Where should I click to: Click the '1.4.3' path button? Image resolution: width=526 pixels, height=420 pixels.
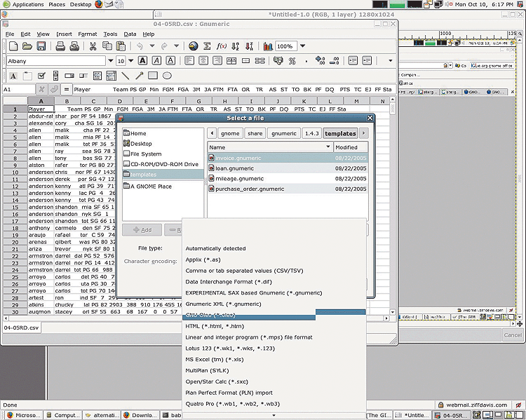(x=311, y=133)
